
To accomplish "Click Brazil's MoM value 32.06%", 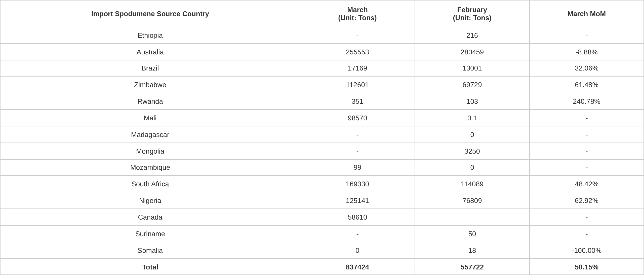I will click(x=586, y=68).
